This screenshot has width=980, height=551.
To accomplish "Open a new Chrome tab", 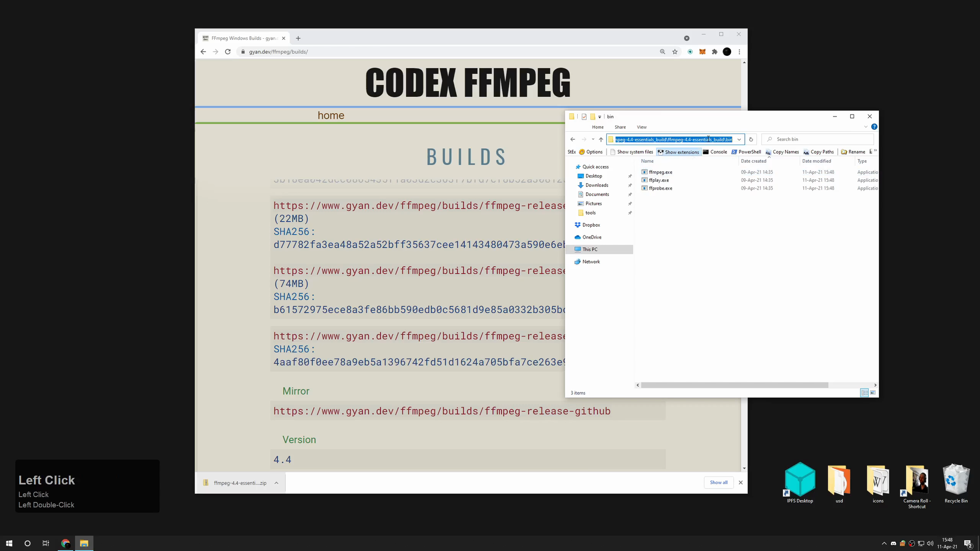I will [x=298, y=38].
